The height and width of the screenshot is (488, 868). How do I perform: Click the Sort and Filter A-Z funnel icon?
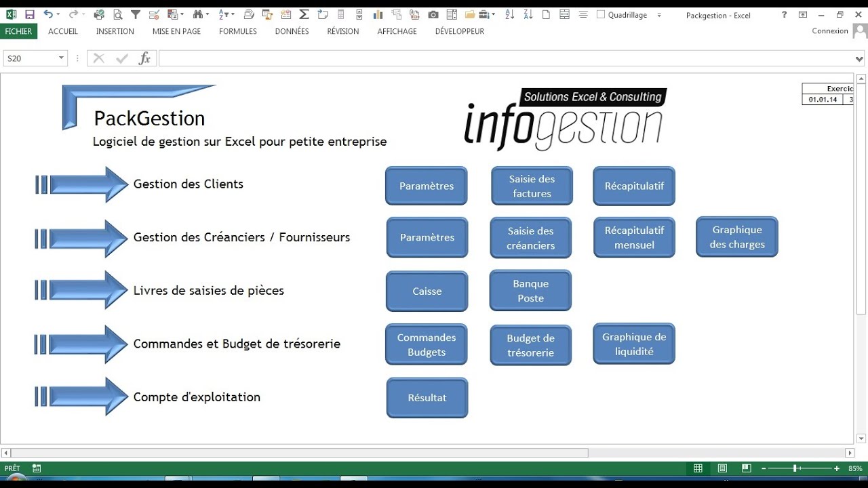224,15
